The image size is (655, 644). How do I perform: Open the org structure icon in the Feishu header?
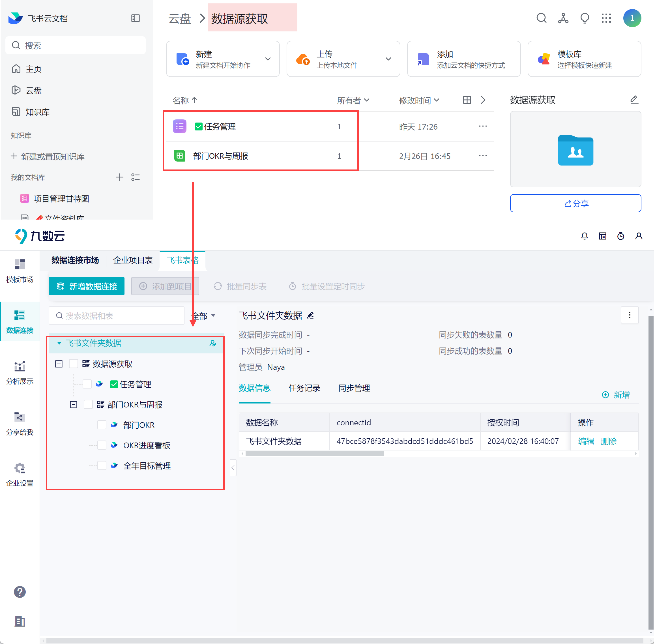[x=563, y=18]
